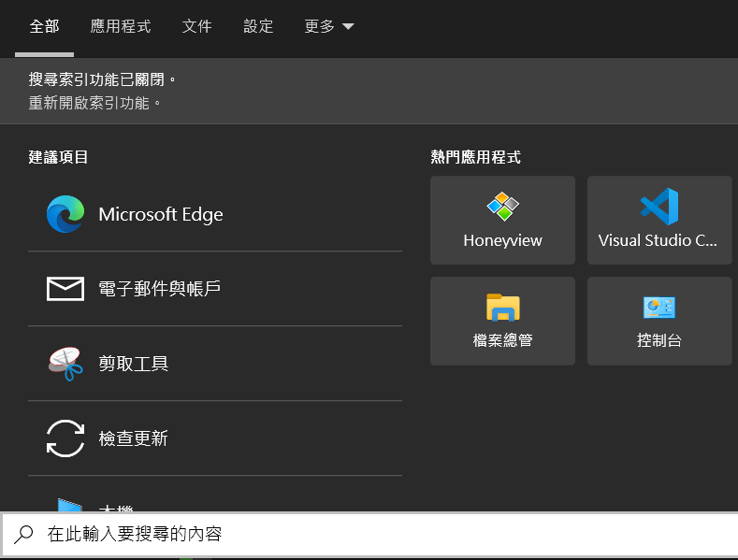Switch to the 文件 tab
Viewport: 738px width, 560px height.
click(196, 26)
